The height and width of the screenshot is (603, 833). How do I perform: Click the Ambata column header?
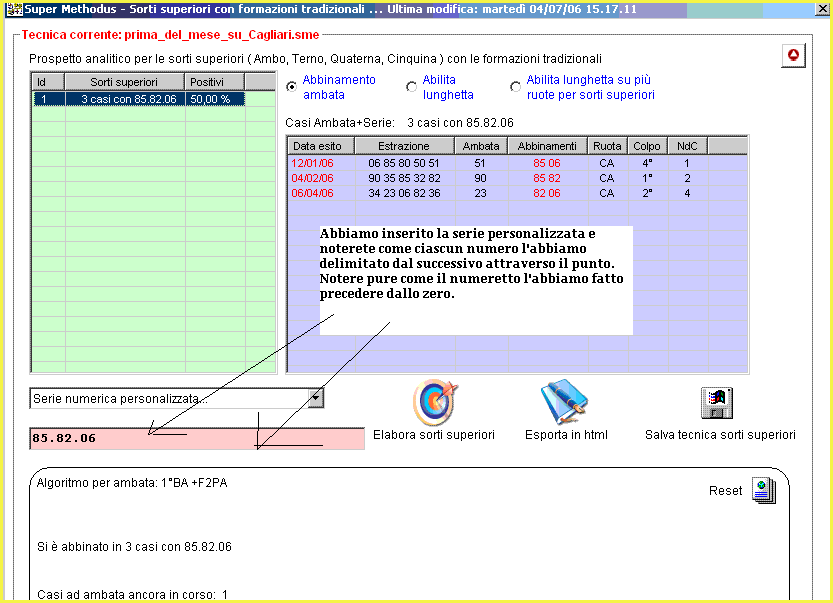481,146
